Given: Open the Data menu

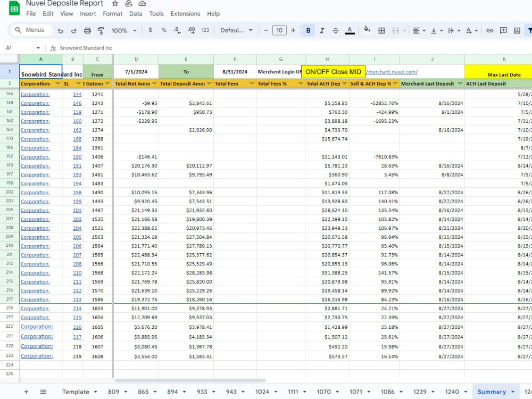Looking at the screenshot, I should (136, 14).
